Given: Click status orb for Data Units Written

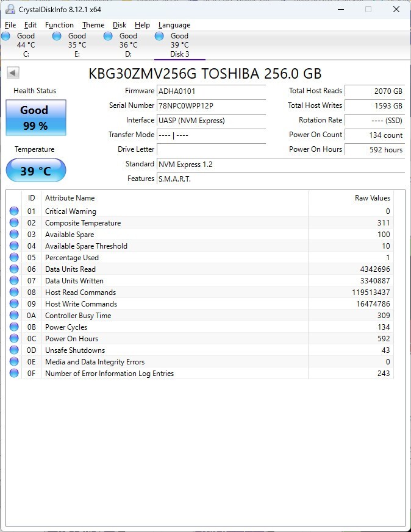Looking at the screenshot, I should click(14, 280).
